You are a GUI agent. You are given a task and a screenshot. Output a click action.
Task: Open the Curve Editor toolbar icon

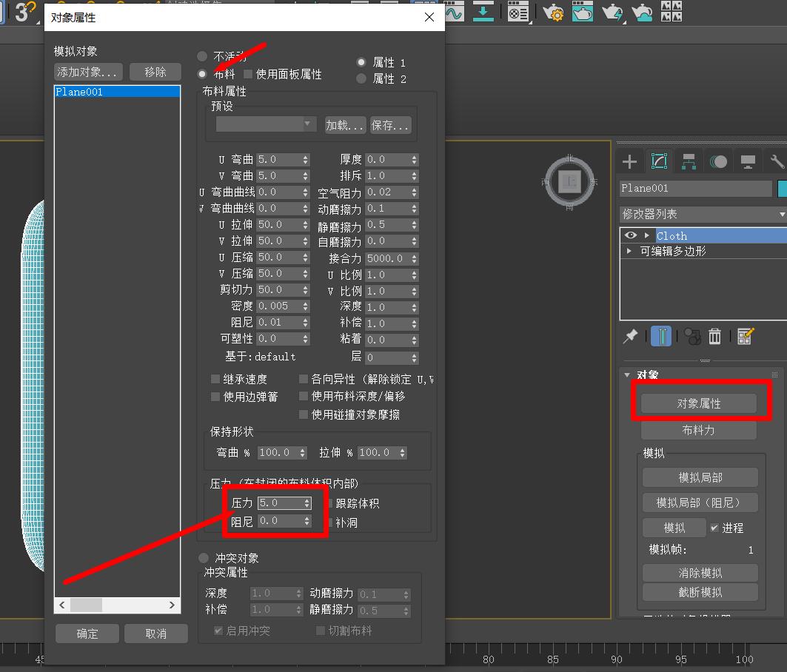(455, 11)
